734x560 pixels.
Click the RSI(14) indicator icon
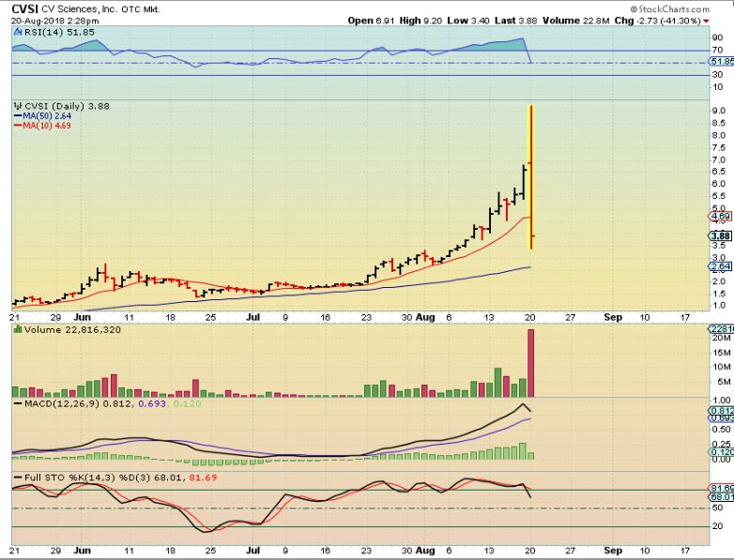pyautogui.click(x=18, y=32)
